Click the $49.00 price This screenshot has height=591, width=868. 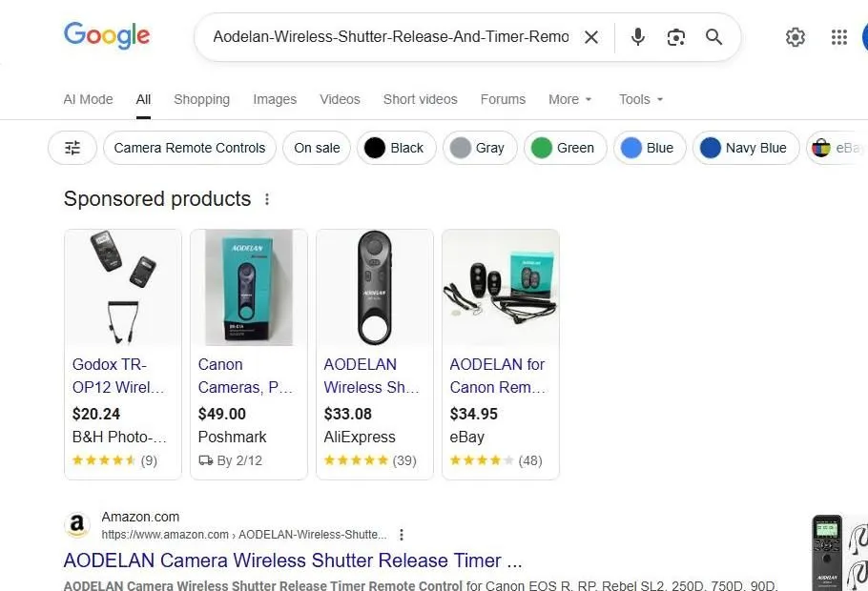coord(222,414)
